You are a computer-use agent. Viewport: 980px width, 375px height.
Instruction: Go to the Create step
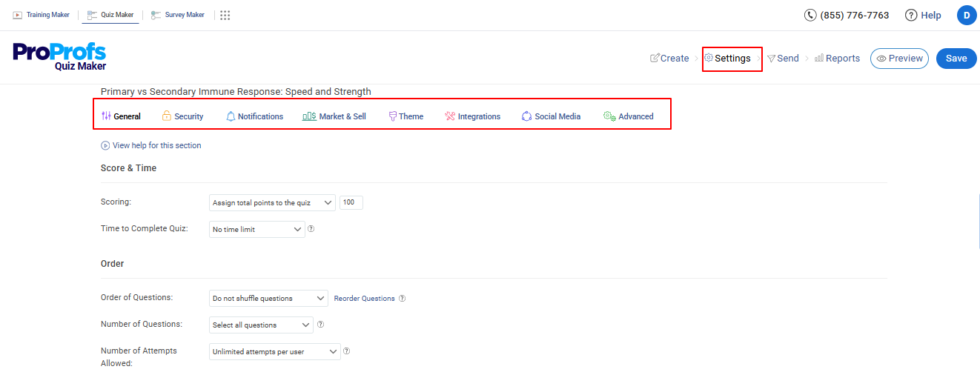[669, 58]
